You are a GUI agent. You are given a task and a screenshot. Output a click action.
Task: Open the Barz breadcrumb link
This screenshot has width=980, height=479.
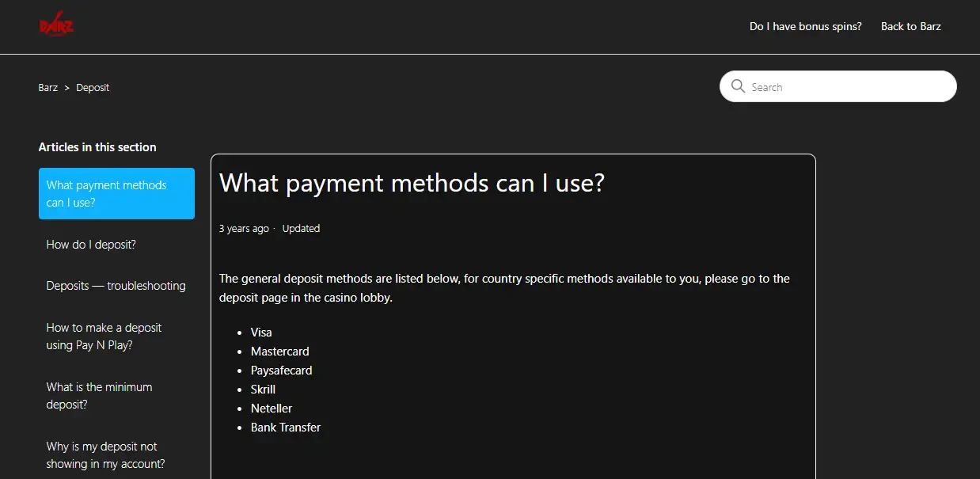[47, 87]
